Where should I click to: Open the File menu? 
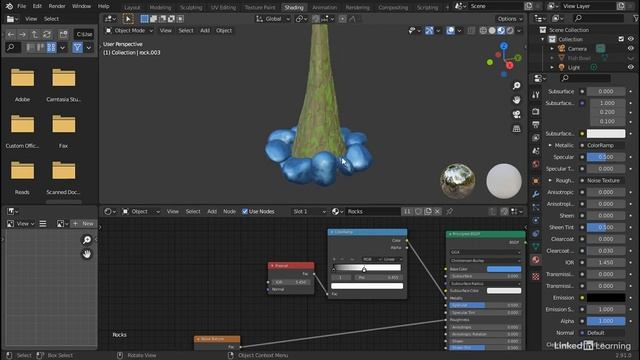[22, 6]
